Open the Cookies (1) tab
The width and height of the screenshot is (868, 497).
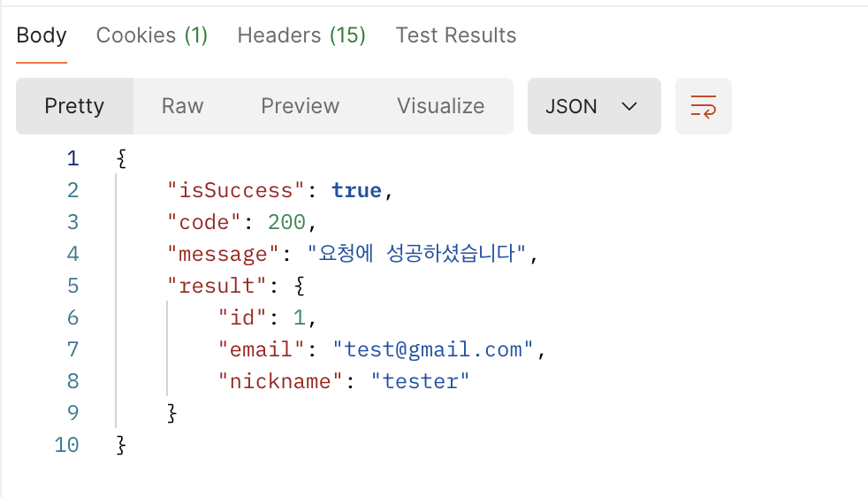[x=152, y=35]
